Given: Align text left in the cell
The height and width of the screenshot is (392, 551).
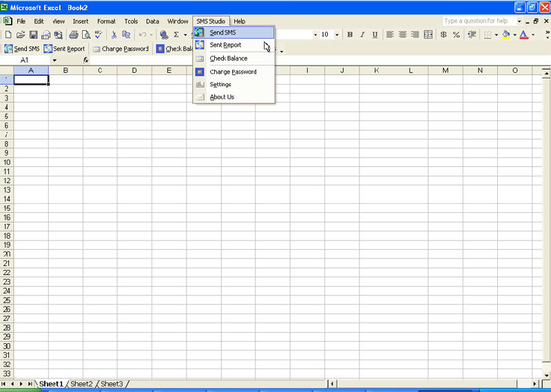Looking at the screenshot, I should pyautogui.click(x=390, y=34).
